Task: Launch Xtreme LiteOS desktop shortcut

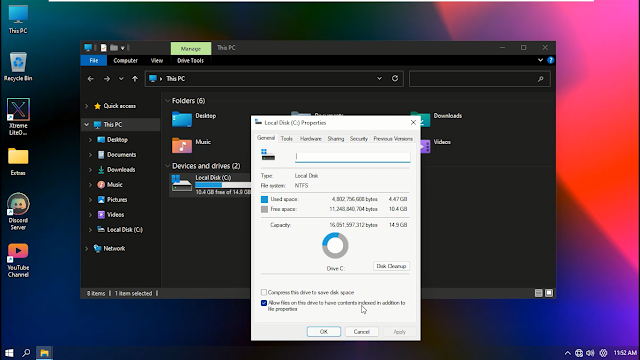Action: tap(18, 117)
